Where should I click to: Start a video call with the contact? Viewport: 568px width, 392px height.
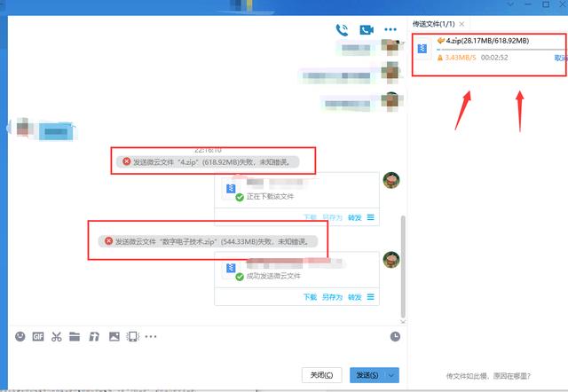367,29
